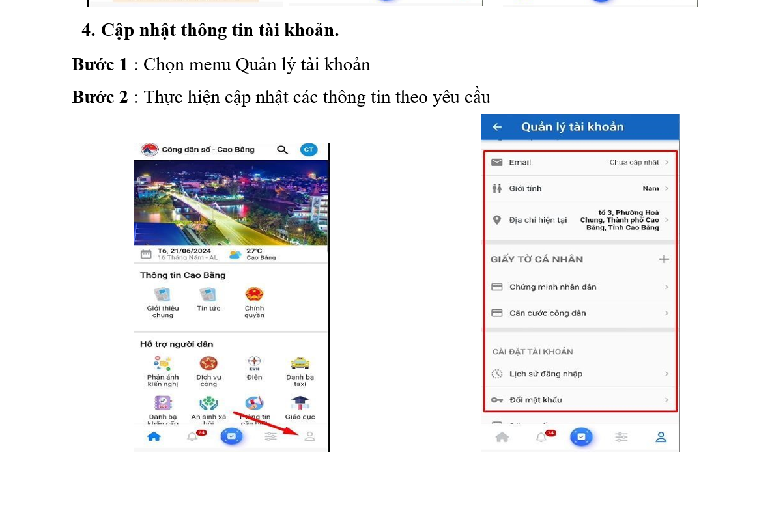Tap the search magnifier icon in Công dân số header
This screenshot has height=532, width=757.
pyautogui.click(x=283, y=150)
